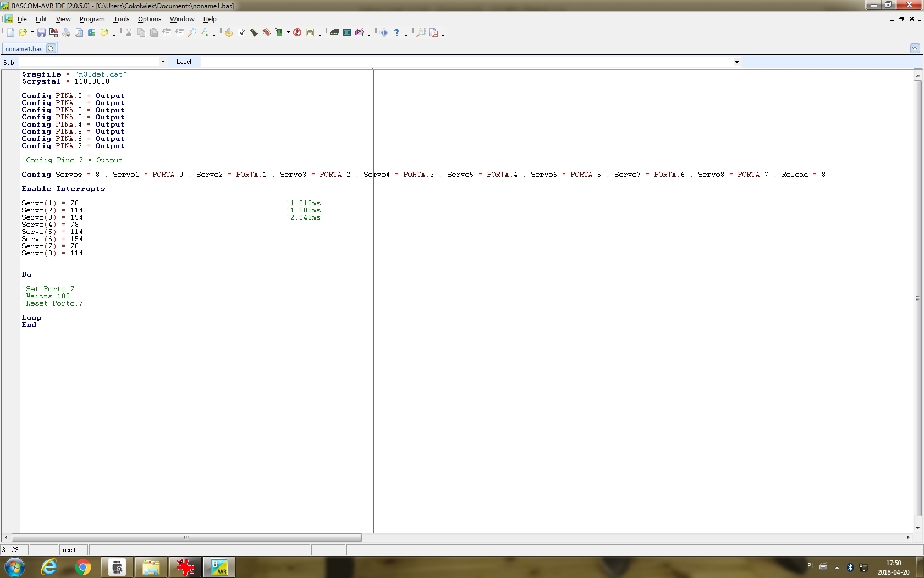Click the "Enable Interrupts" code line
Viewport: 924px width, 578px height.
(x=63, y=189)
